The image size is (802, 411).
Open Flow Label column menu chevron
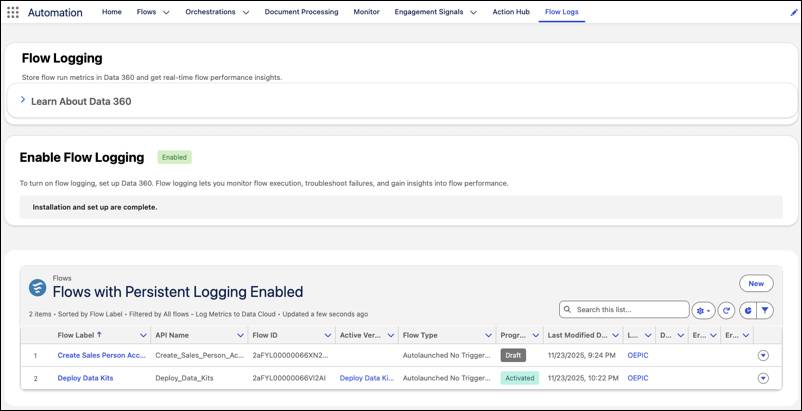[143, 335]
